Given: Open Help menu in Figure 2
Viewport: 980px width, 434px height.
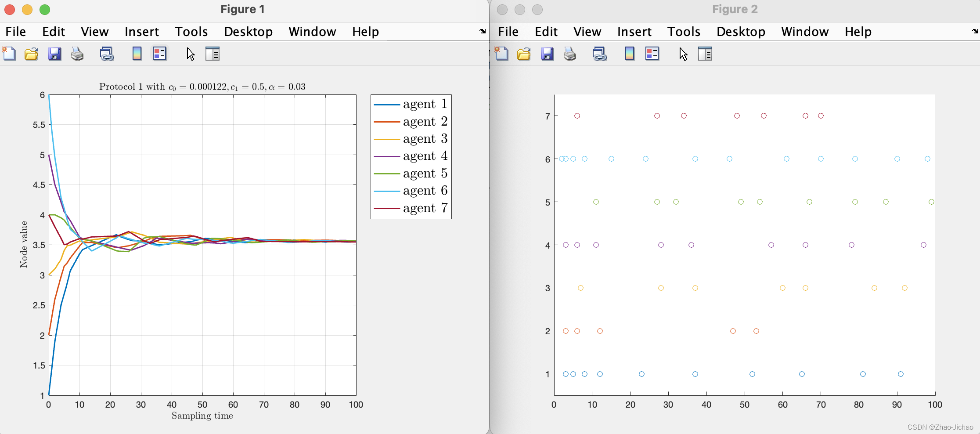Looking at the screenshot, I should click(x=858, y=32).
